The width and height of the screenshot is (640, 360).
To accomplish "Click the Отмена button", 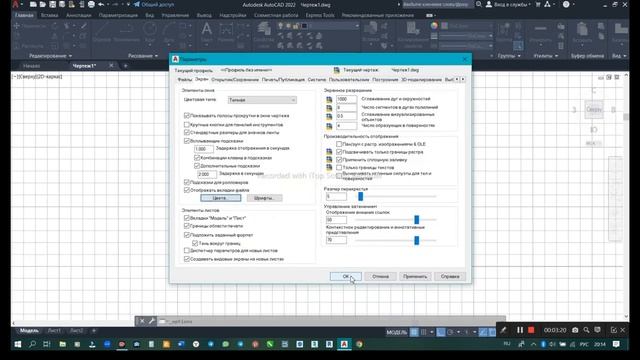I will point(380,276).
